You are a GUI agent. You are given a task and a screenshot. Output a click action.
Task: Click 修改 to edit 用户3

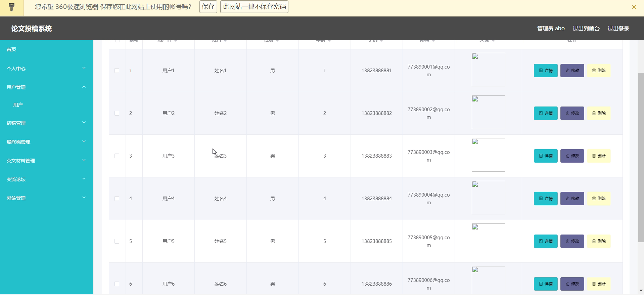pos(572,156)
